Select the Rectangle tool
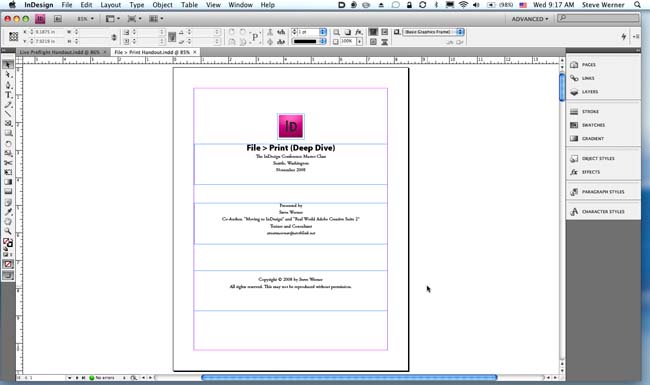The image size is (650, 385). coord(8,133)
